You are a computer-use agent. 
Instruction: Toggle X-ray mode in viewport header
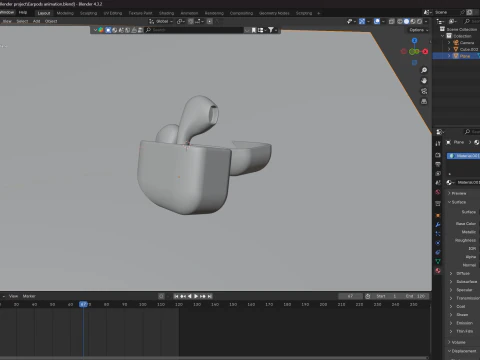(x=392, y=21)
